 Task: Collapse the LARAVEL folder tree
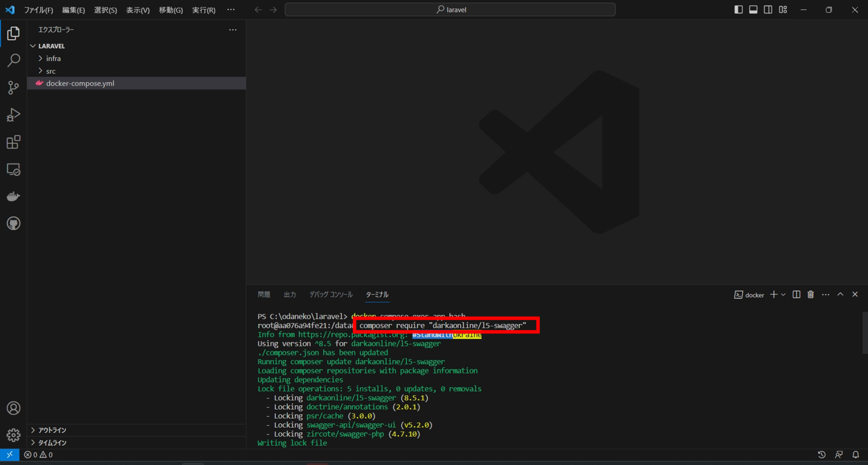coord(33,46)
